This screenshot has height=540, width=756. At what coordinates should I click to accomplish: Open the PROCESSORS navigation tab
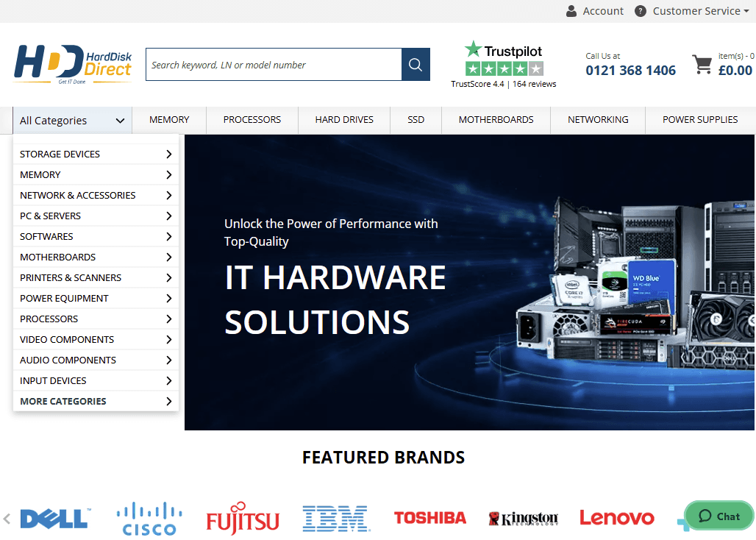coord(252,119)
